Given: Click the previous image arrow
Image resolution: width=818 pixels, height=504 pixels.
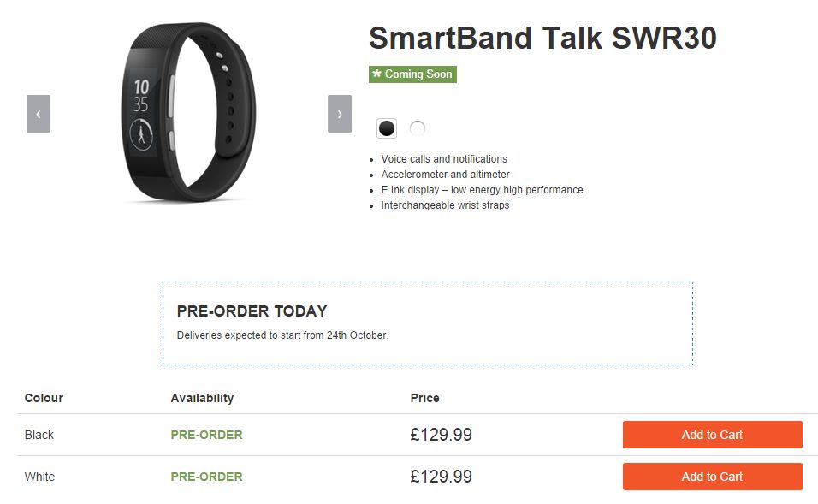Looking at the screenshot, I should tap(39, 114).
